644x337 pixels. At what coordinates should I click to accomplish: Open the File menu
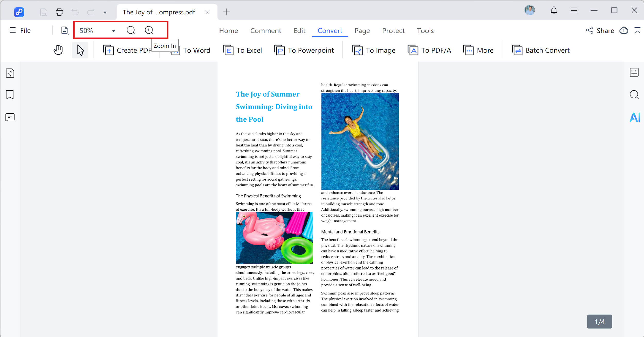21,30
